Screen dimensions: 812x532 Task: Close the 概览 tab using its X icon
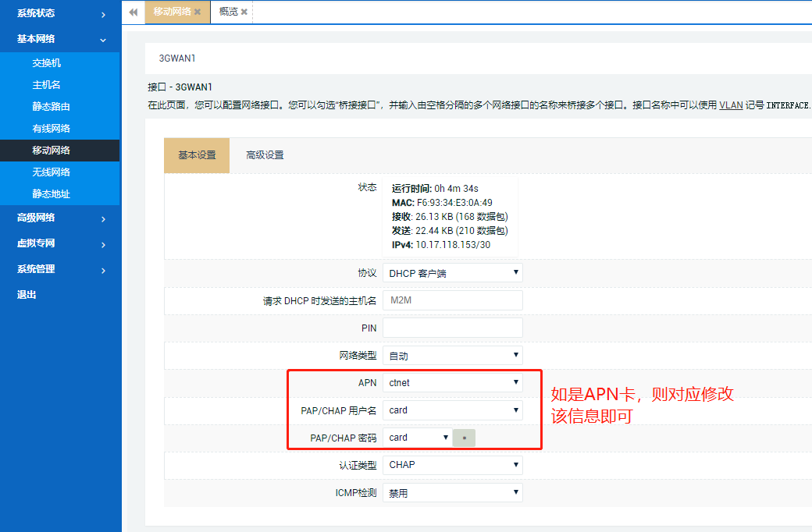pos(244,12)
